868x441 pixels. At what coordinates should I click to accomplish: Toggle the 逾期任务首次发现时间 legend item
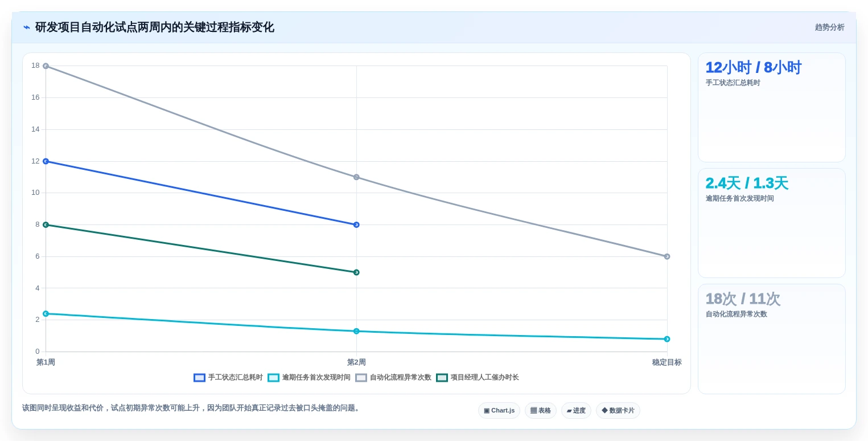tap(309, 377)
